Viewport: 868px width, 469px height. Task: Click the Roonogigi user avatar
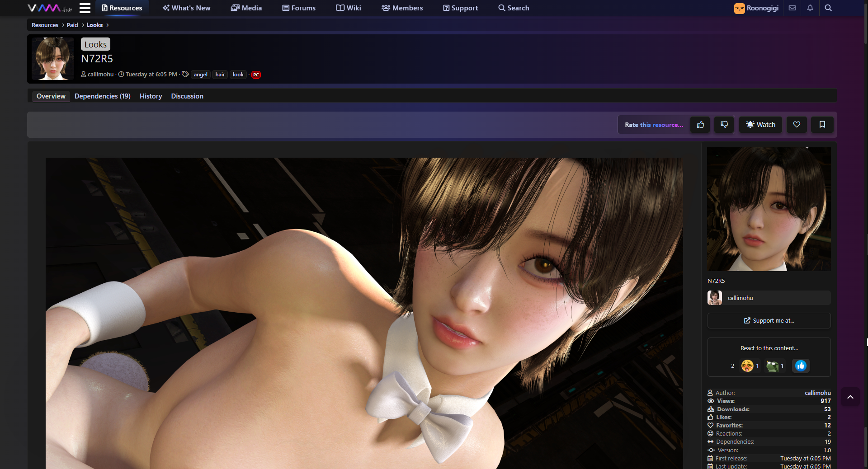[740, 8]
